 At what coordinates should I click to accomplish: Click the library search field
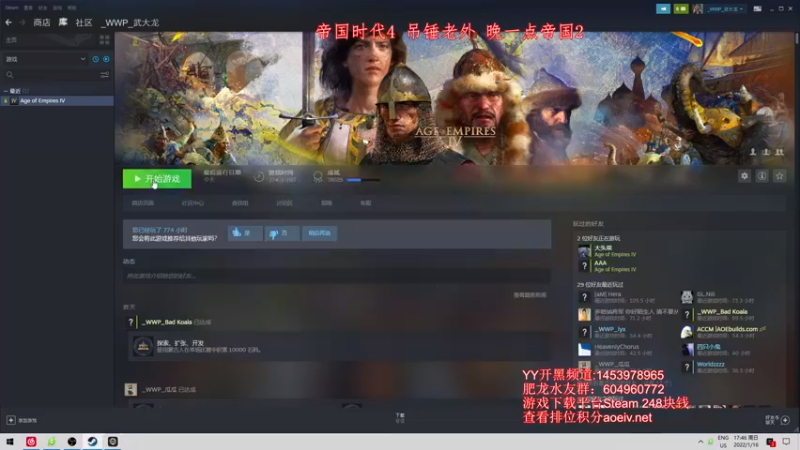coord(51,75)
